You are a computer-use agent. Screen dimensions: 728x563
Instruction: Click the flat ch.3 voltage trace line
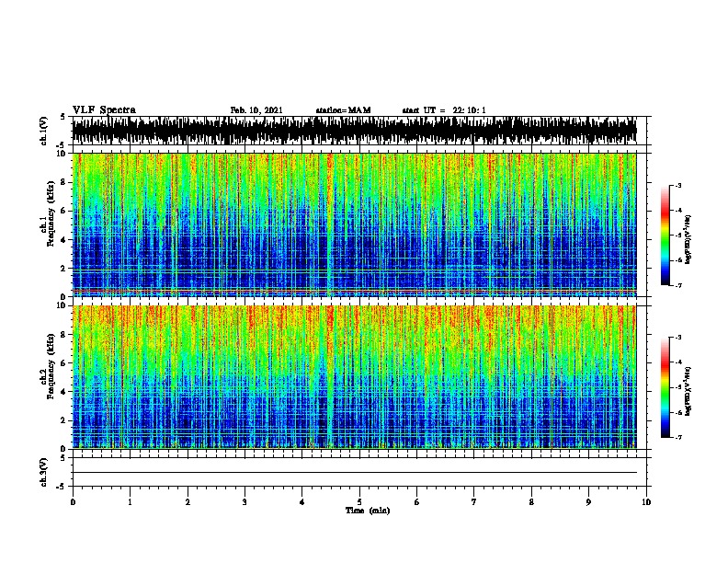[x=355, y=473]
